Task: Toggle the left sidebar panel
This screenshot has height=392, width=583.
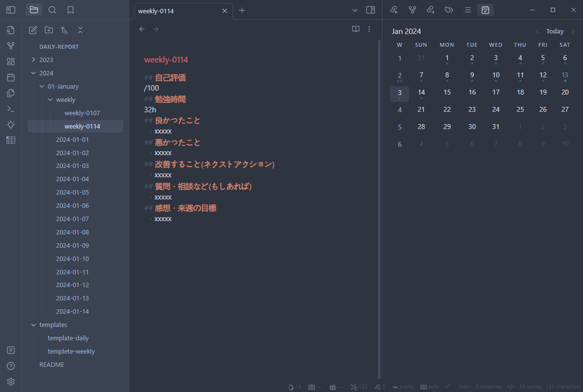Action: click(11, 10)
